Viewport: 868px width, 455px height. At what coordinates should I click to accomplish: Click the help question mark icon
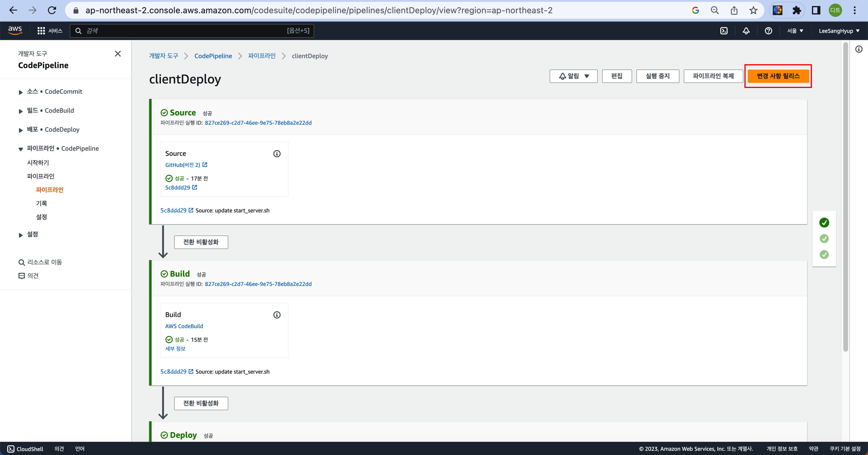point(768,31)
